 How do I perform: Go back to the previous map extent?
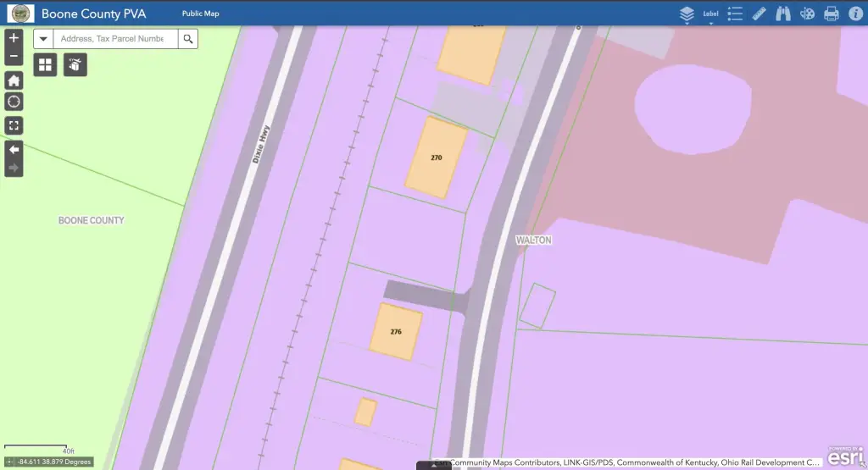[x=14, y=149]
